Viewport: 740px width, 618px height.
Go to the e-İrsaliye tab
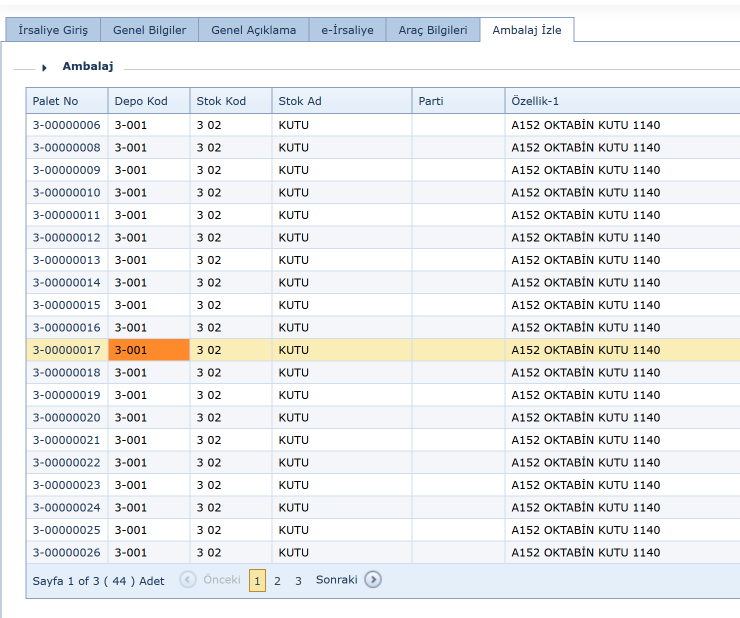click(x=347, y=30)
